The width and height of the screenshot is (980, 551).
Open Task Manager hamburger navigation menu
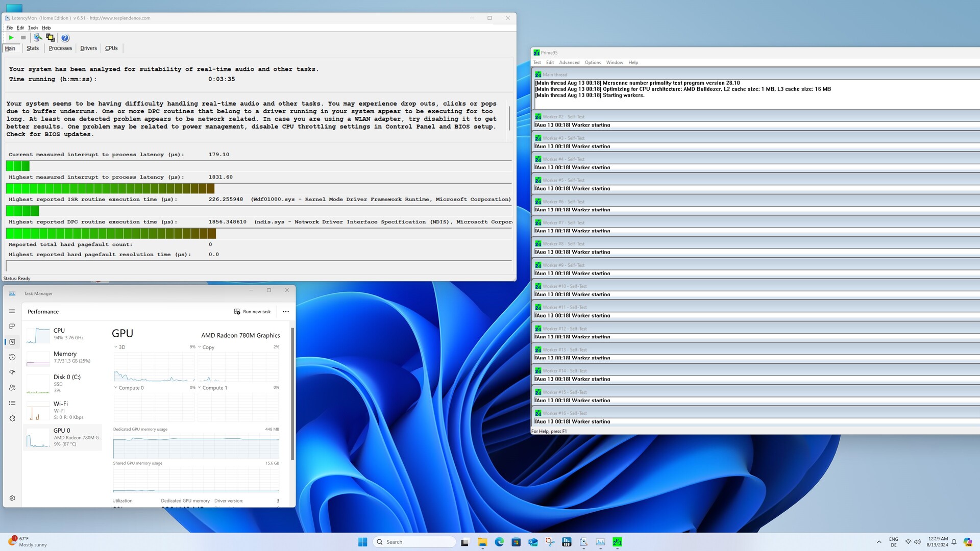pos(12,311)
